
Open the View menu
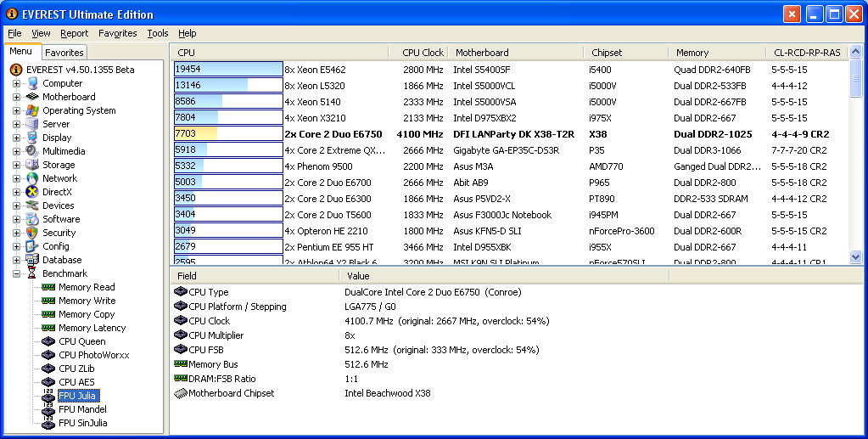[x=41, y=33]
